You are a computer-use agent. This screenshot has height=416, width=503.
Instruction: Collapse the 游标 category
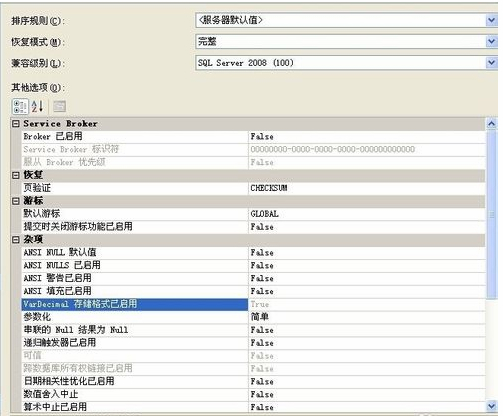(16, 201)
